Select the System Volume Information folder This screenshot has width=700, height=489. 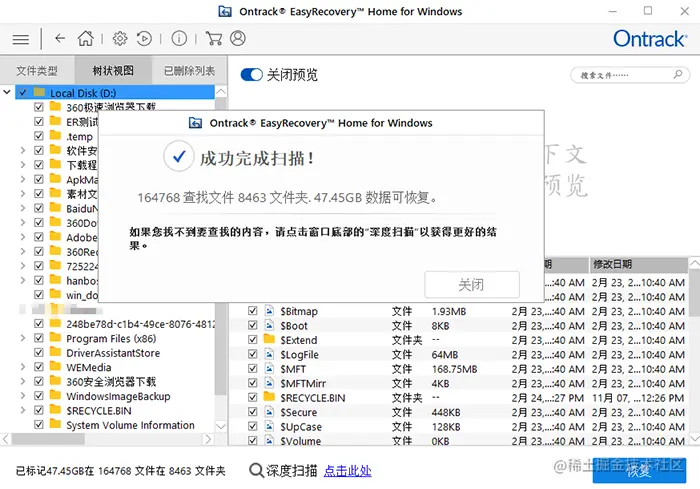point(130,425)
